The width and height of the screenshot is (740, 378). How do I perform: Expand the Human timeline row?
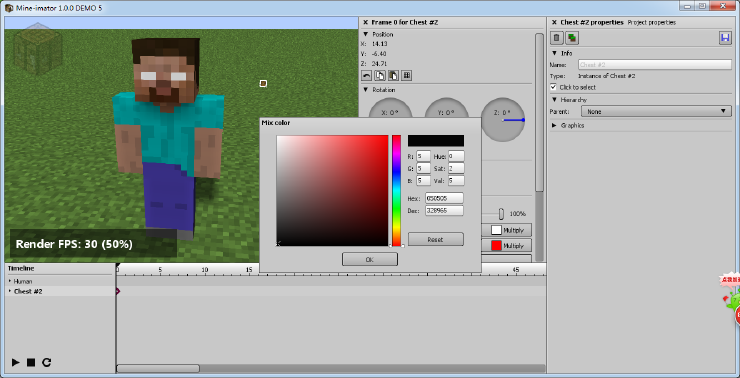pos(10,281)
